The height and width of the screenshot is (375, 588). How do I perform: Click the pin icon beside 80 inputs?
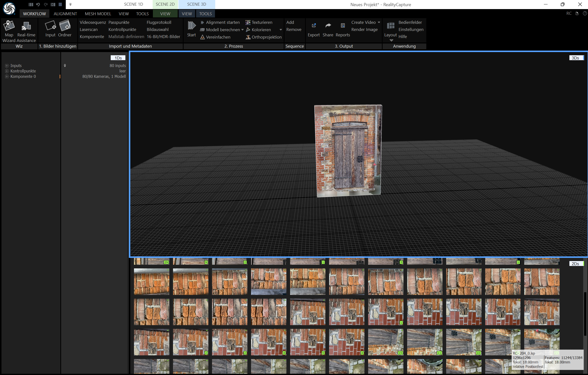point(65,66)
